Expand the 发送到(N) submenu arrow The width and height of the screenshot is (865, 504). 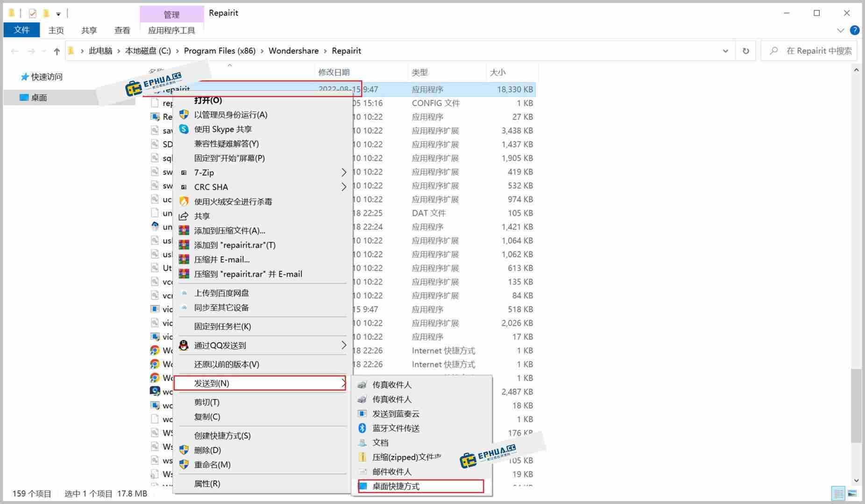(x=344, y=383)
